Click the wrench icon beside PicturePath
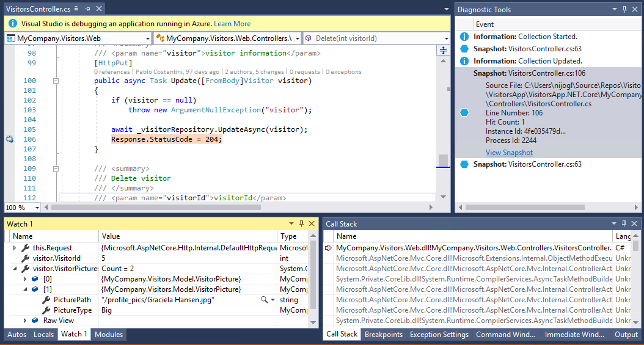The image size is (644, 345). 46,300
